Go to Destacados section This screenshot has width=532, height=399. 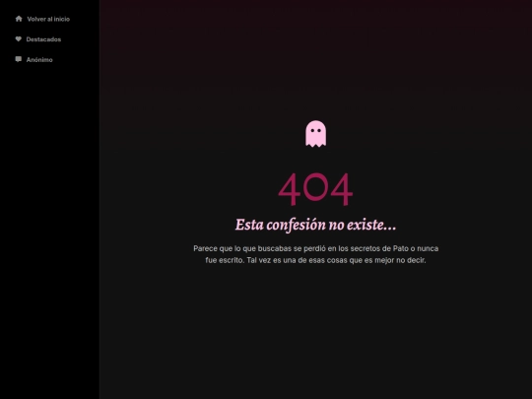43,39
